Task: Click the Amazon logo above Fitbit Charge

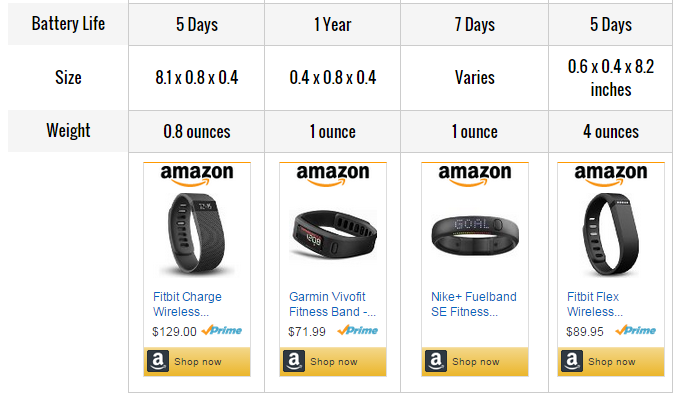Action: (x=196, y=175)
